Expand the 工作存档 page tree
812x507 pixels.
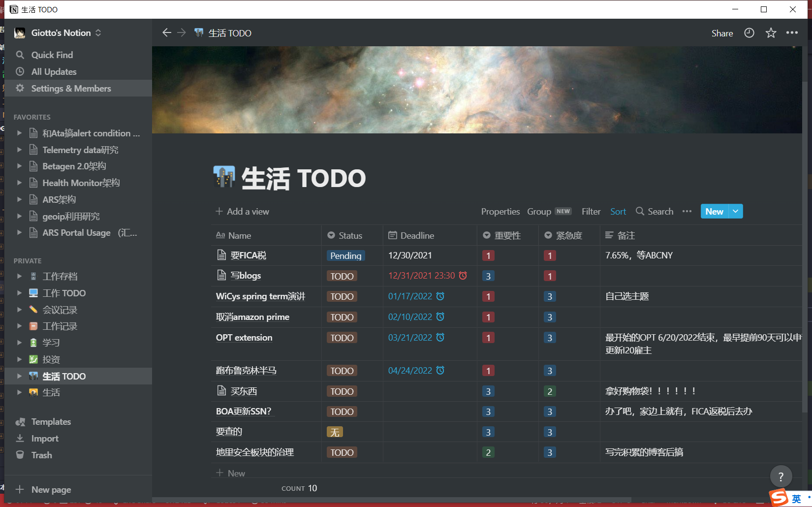pyautogui.click(x=19, y=276)
